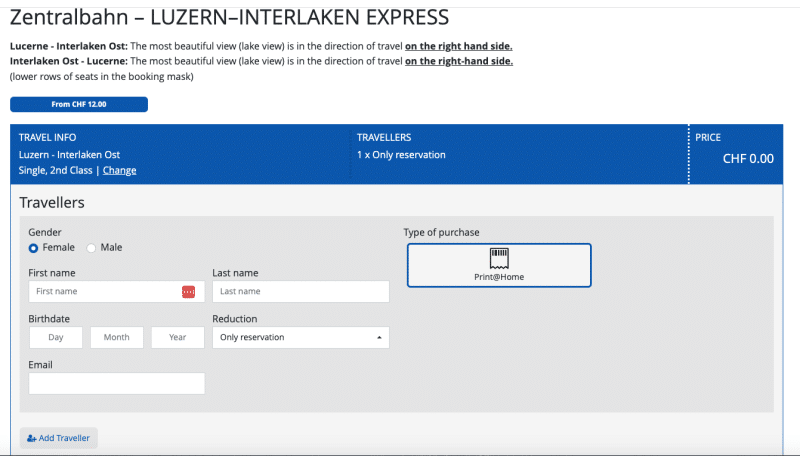The height and width of the screenshot is (456, 800).
Task: Click the red autofill icon in First name
Action: click(x=188, y=291)
